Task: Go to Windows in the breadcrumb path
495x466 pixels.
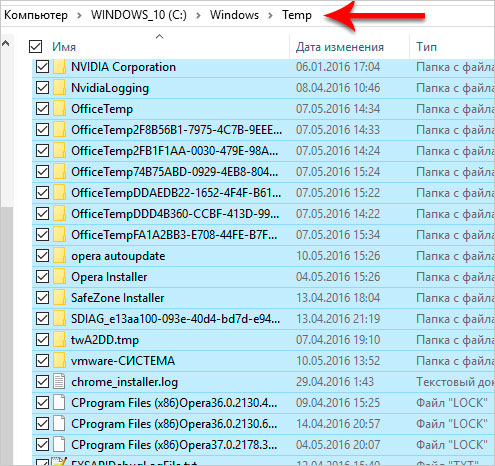Action: click(x=234, y=15)
